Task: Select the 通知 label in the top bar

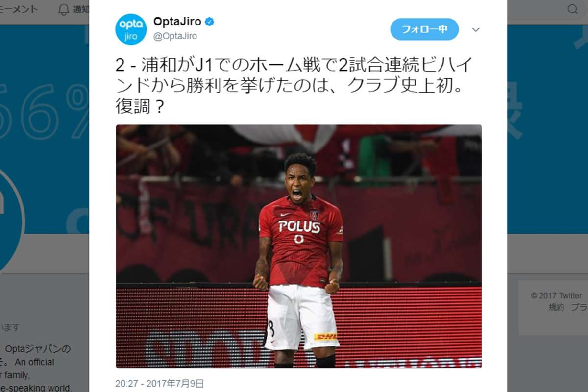Action: pos(81,9)
